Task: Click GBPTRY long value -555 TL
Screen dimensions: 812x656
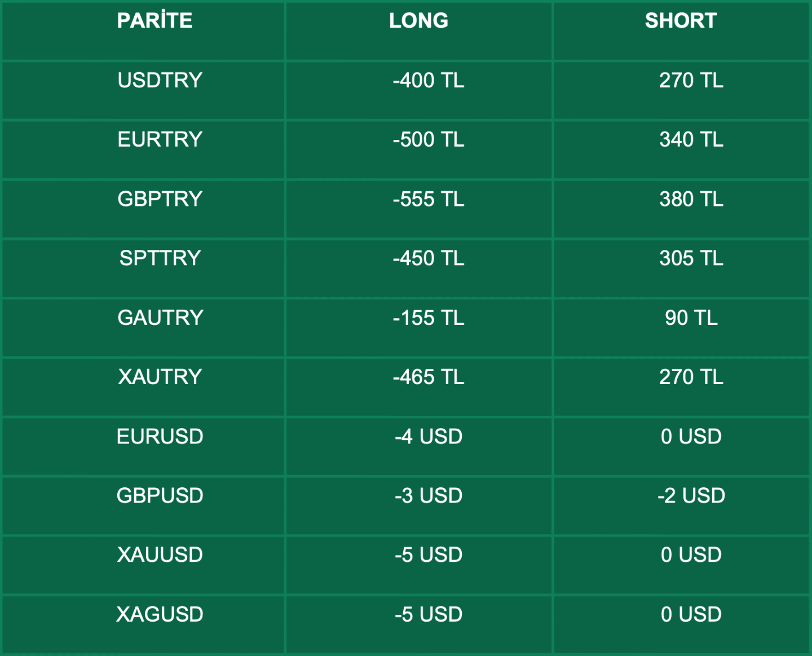Action: [x=429, y=199]
